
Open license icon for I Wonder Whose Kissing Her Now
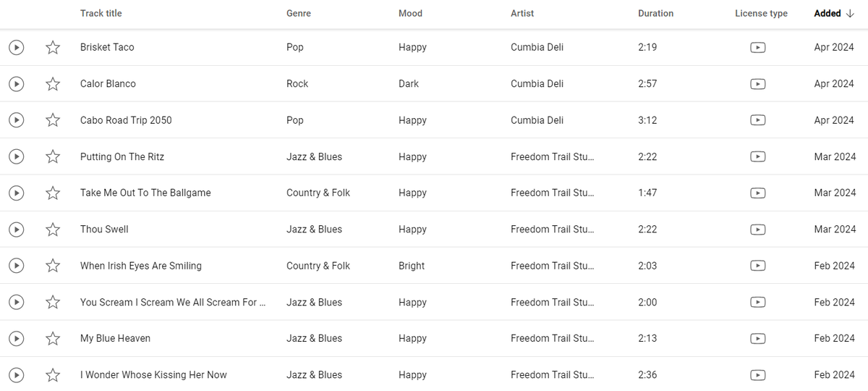pyautogui.click(x=757, y=375)
